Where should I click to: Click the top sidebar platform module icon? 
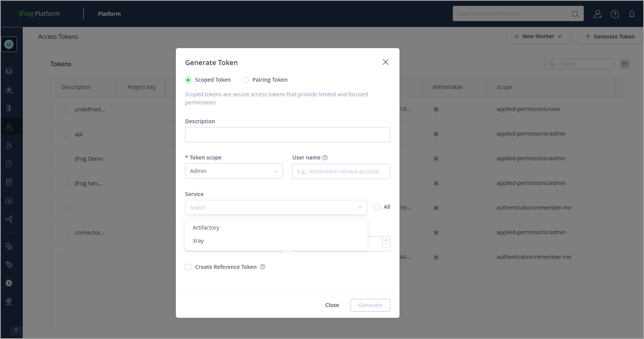coord(9,44)
